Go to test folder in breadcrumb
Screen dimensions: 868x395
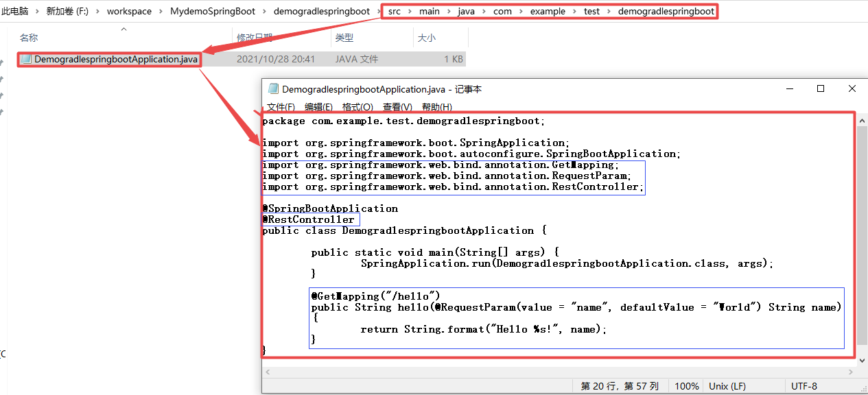591,11
